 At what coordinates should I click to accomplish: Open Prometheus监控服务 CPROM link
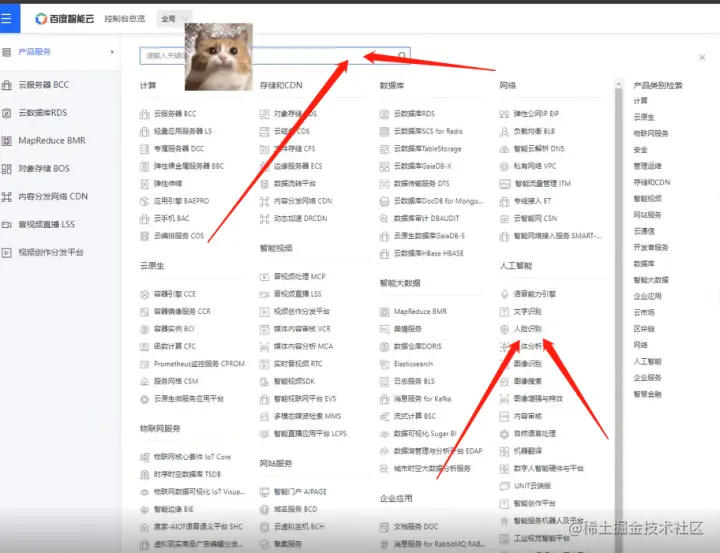[199, 364]
